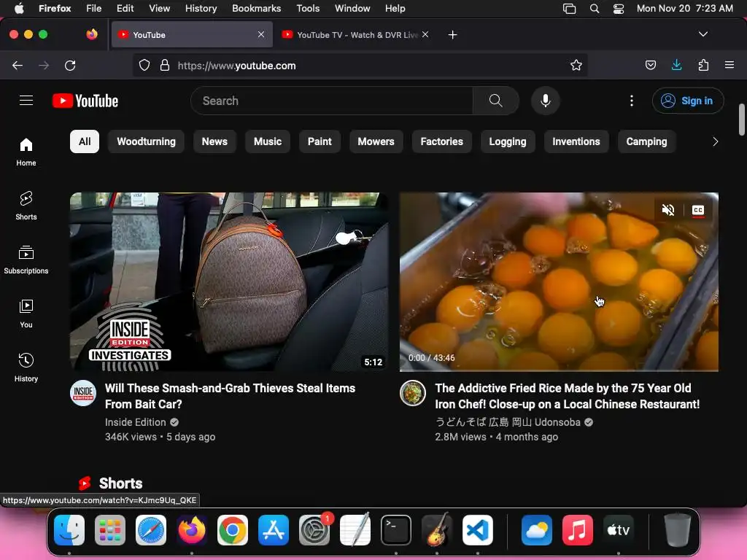Open the Tools menu
Image resolution: width=747 pixels, height=560 pixels.
[x=308, y=8]
